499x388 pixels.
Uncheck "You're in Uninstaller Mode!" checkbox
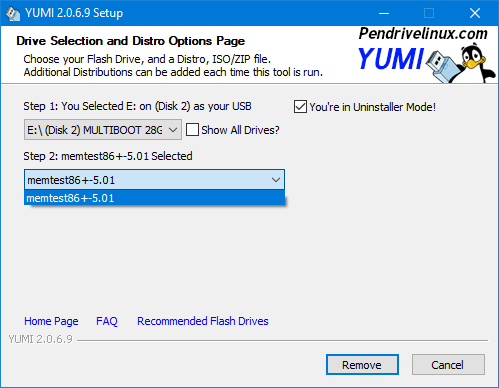coord(300,107)
